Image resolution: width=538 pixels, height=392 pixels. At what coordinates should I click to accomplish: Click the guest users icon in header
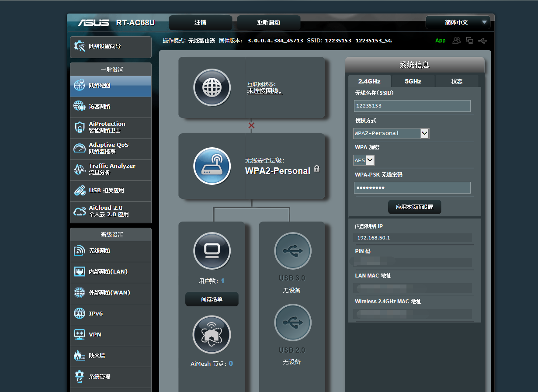point(457,41)
